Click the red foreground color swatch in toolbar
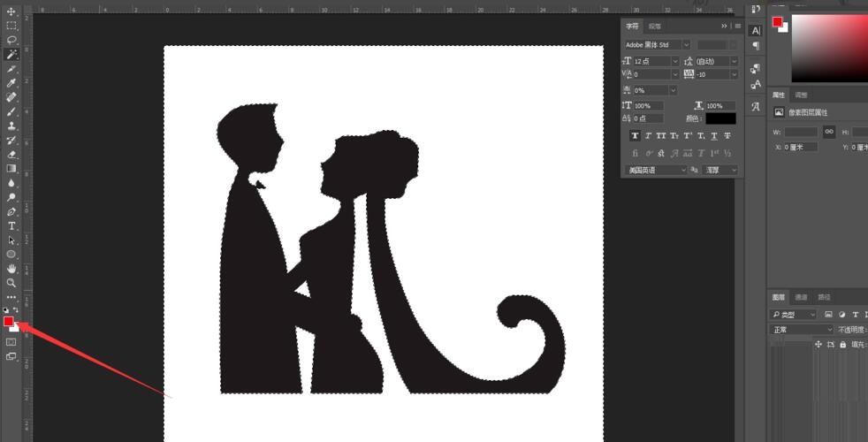868x442 pixels. point(9,321)
